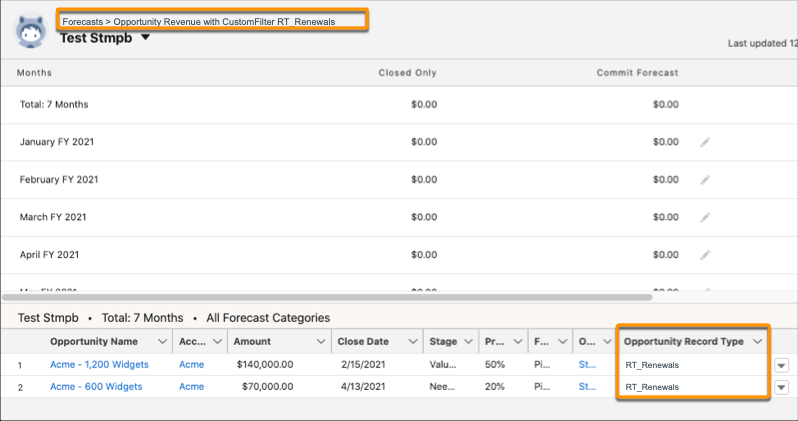Open Stage column header chevron

[468, 342]
